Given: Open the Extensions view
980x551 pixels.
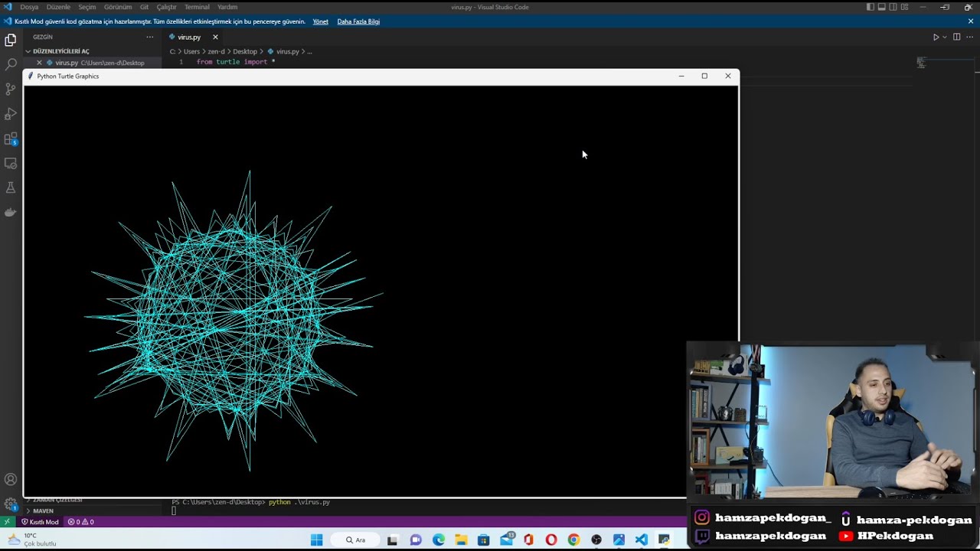Looking at the screenshot, I should pos(11,139).
